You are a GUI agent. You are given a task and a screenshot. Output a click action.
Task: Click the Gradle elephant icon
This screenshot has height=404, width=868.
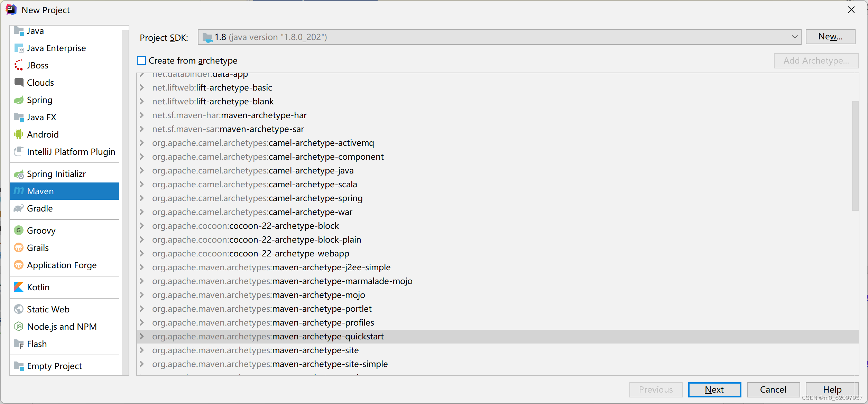(x=19, y=208)
